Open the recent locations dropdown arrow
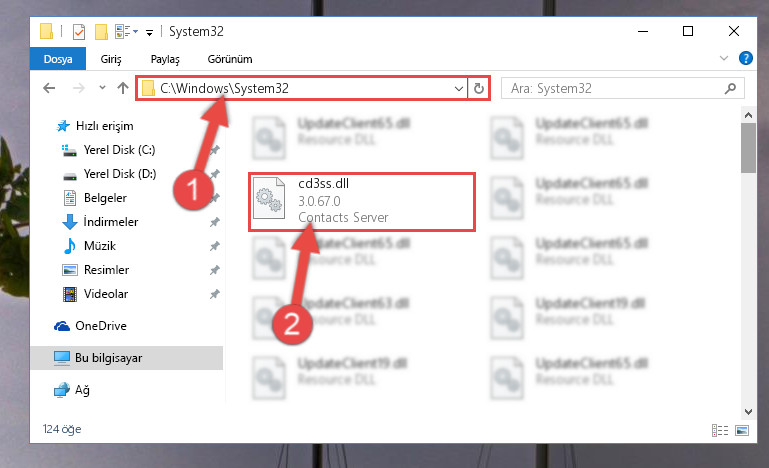This screenshot has height=468, width=769. pyautogui.click(x=102, y=88)
